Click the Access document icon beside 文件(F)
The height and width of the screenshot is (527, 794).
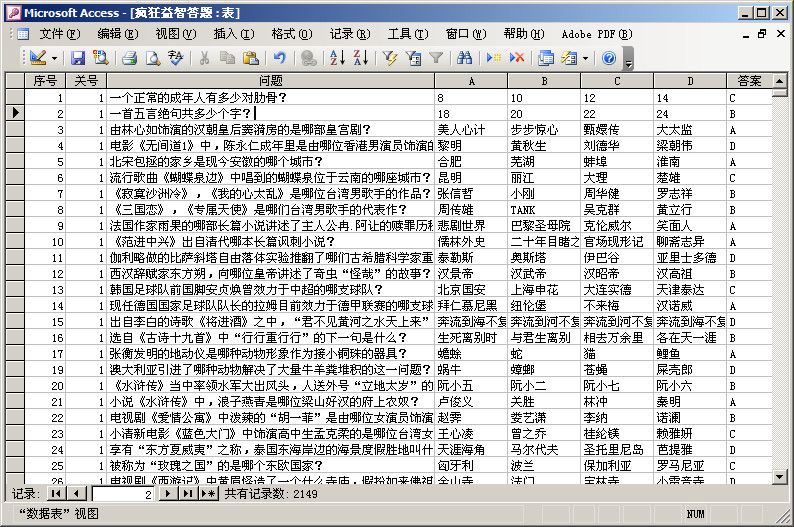[23, 34]
